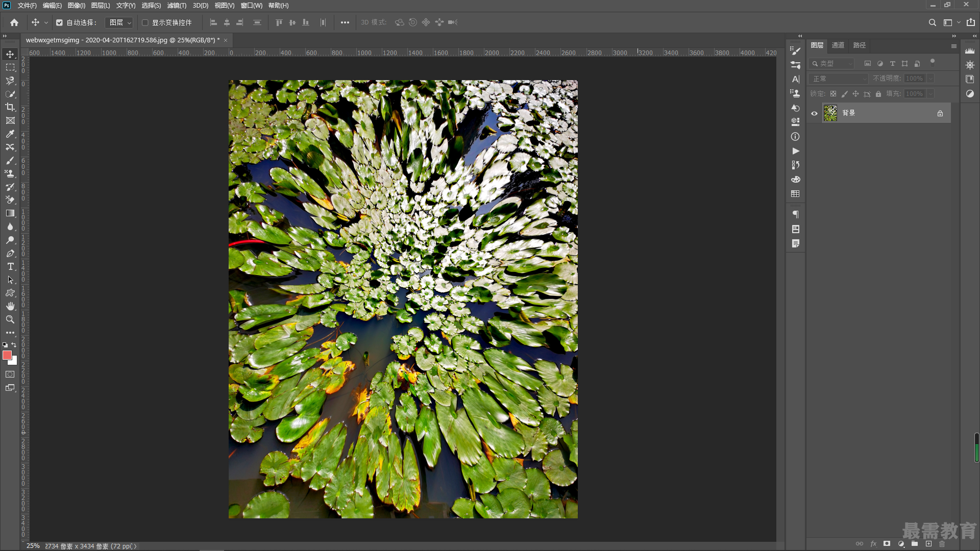Open the Info panel icon
The width and height of the screenshot is (980, 551).
point(795,137)
